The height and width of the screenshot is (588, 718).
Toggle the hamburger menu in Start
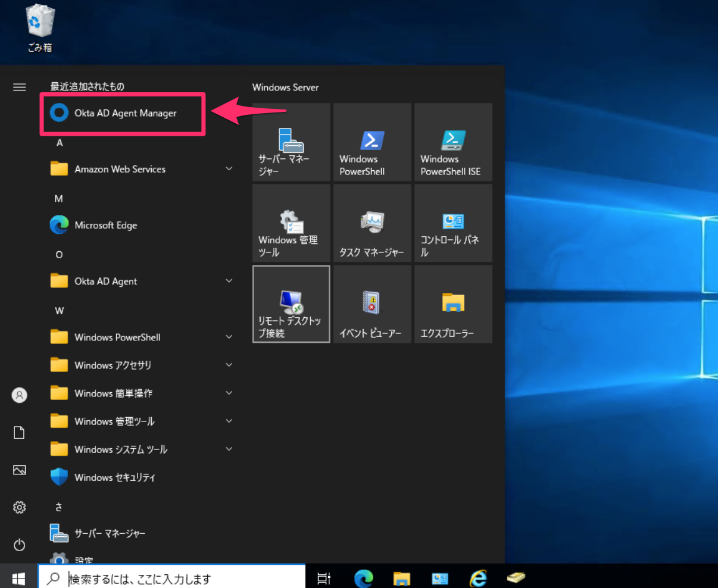tap(20, 87)
